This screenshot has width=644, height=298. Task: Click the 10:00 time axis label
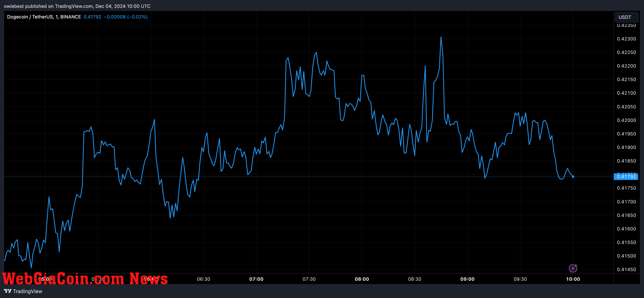[573, 279]
